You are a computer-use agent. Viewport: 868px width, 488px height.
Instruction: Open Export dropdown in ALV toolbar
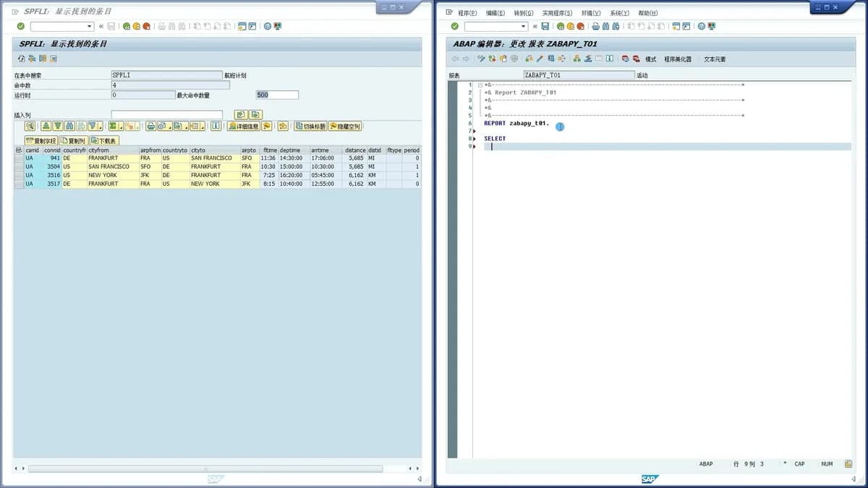click(186, 127)
